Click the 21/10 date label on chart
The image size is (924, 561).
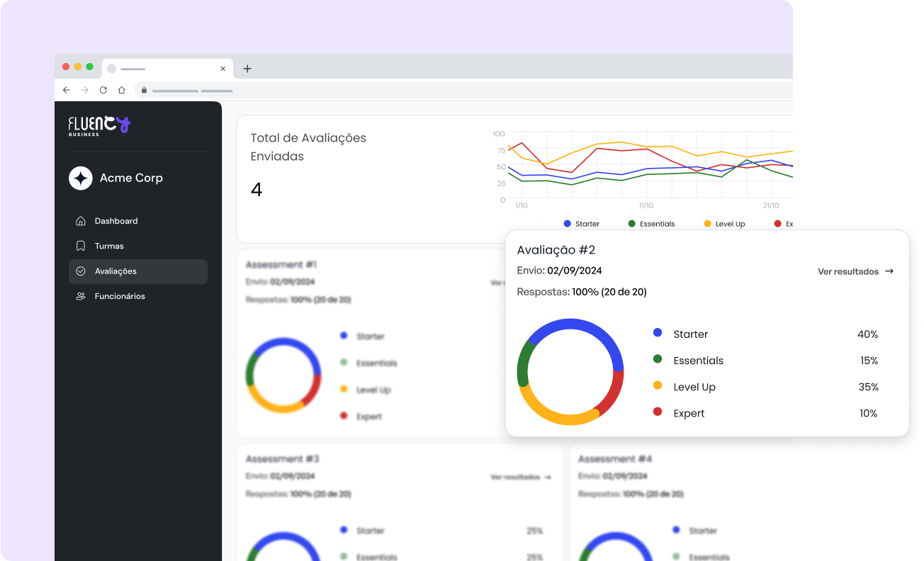(x=771, y=205)
